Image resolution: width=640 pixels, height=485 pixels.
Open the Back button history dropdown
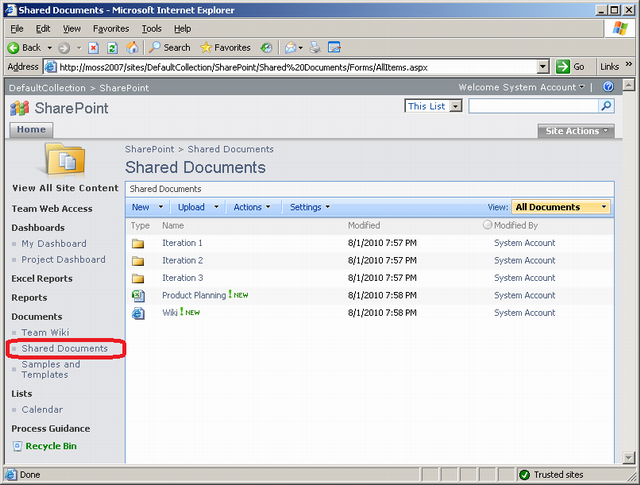pos(49,48)
